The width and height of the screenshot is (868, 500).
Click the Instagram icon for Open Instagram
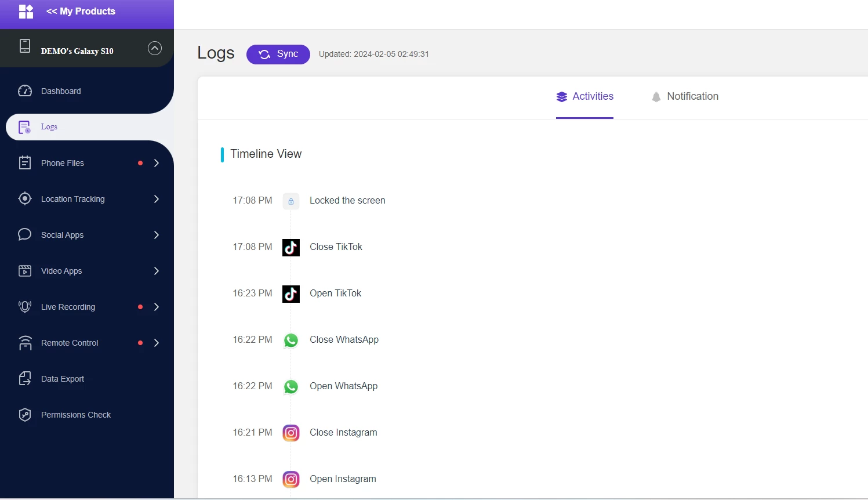(291, 480)
